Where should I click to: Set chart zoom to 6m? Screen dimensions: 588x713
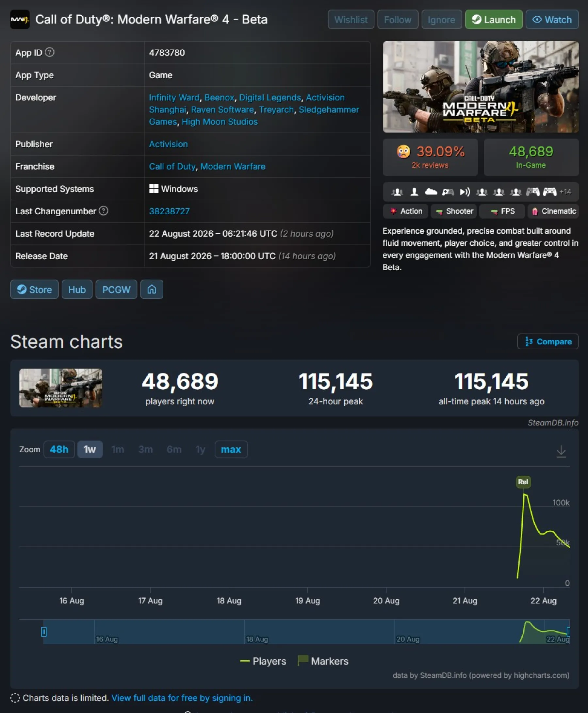click(174, 449)
